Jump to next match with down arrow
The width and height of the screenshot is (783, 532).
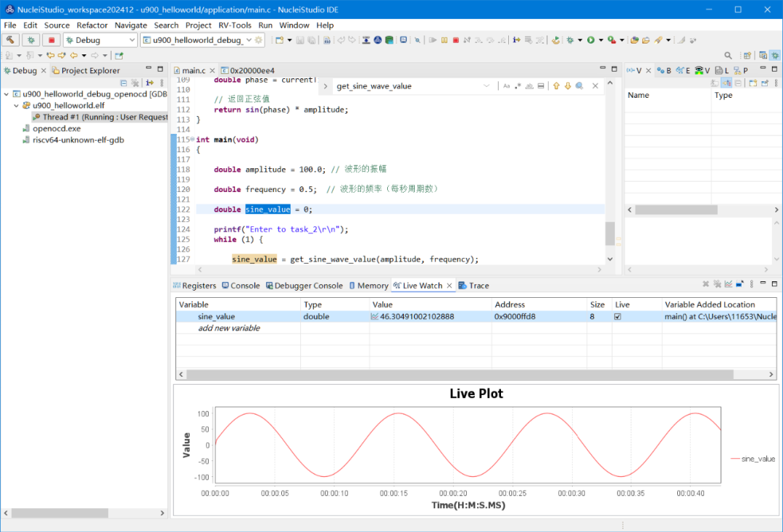[568, 86]
